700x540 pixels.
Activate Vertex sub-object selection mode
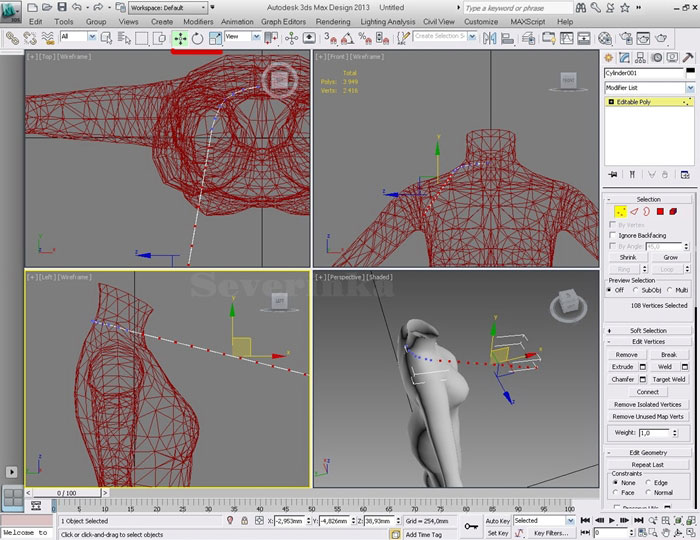tap(620, 211)
